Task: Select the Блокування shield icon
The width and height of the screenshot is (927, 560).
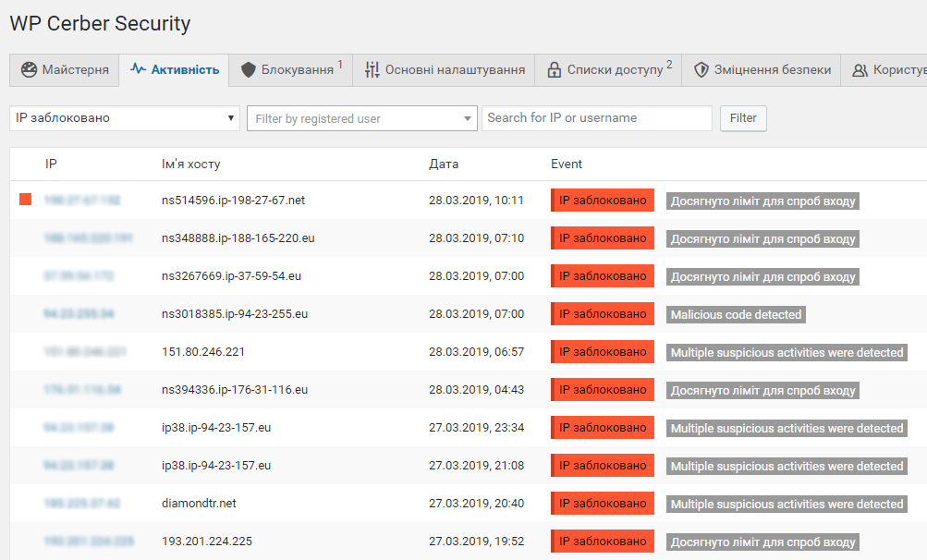Action: pyautogui.click(x=249, y=70)
